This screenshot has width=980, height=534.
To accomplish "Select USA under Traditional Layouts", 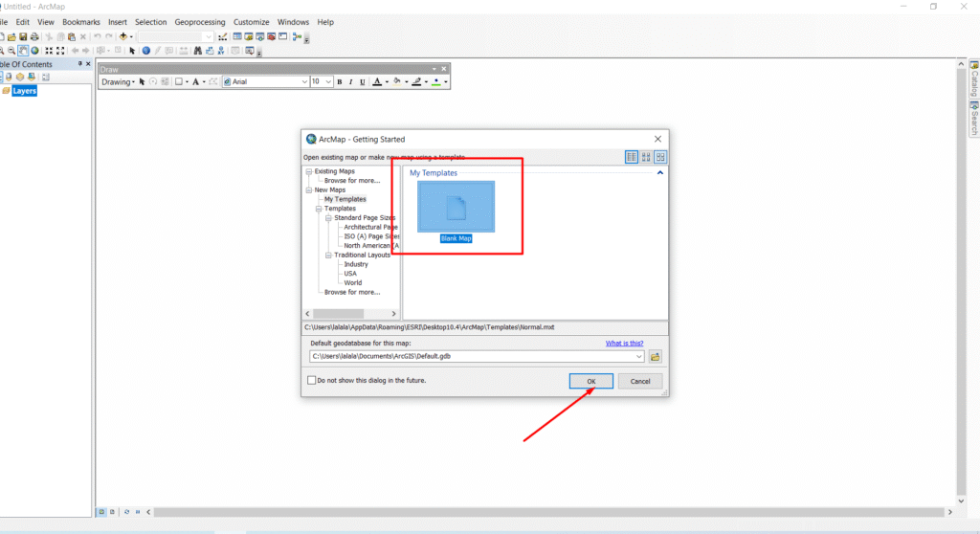I will click(350, 274).
